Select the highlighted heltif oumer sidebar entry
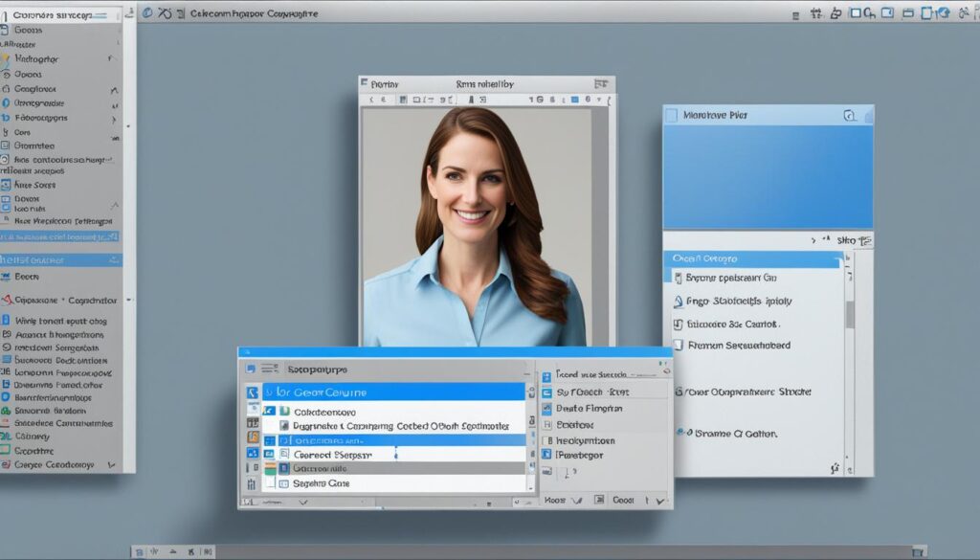This screenshot has width=980, height=560. [57, 261]
